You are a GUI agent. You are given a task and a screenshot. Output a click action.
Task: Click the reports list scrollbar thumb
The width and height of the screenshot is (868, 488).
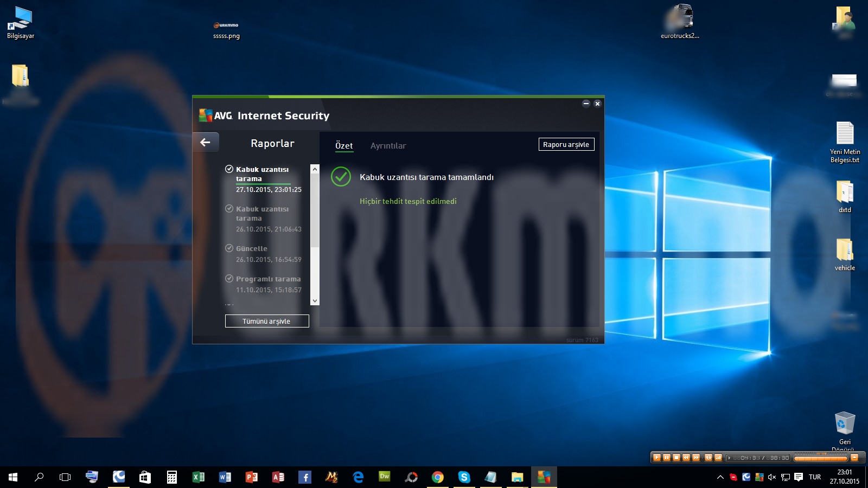(315, 211)
